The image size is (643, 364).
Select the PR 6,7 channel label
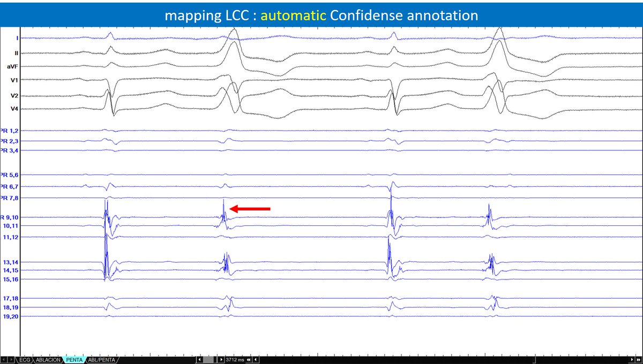[x=10, y=187]
